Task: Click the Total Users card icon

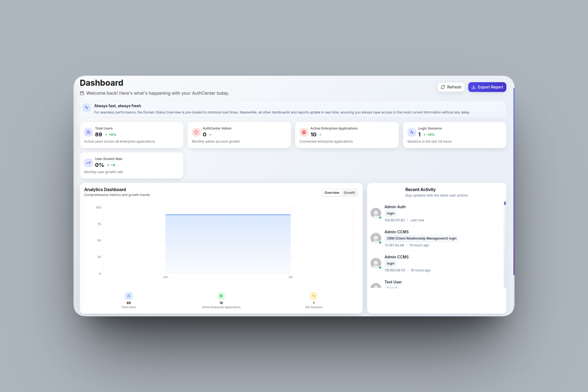Action: tap(88, 132)
